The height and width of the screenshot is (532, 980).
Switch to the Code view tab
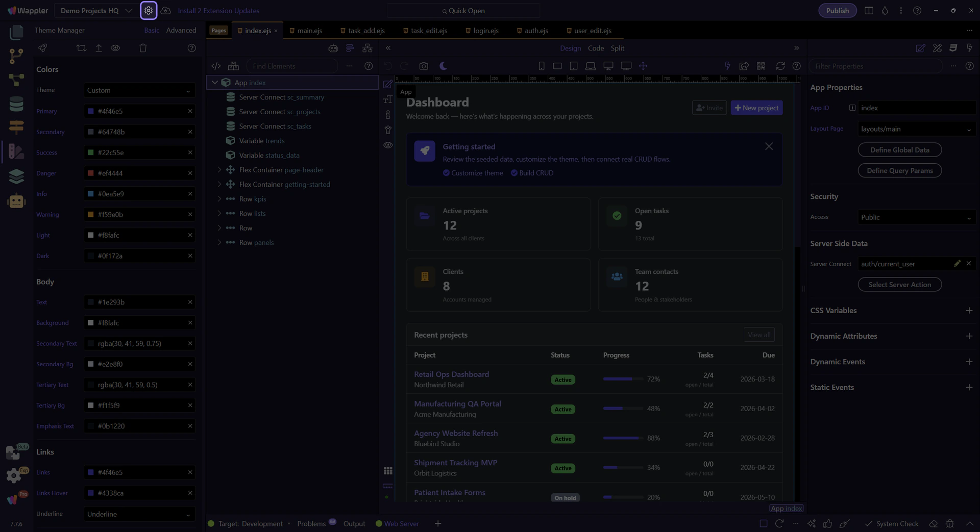click(x=596, y=48)
